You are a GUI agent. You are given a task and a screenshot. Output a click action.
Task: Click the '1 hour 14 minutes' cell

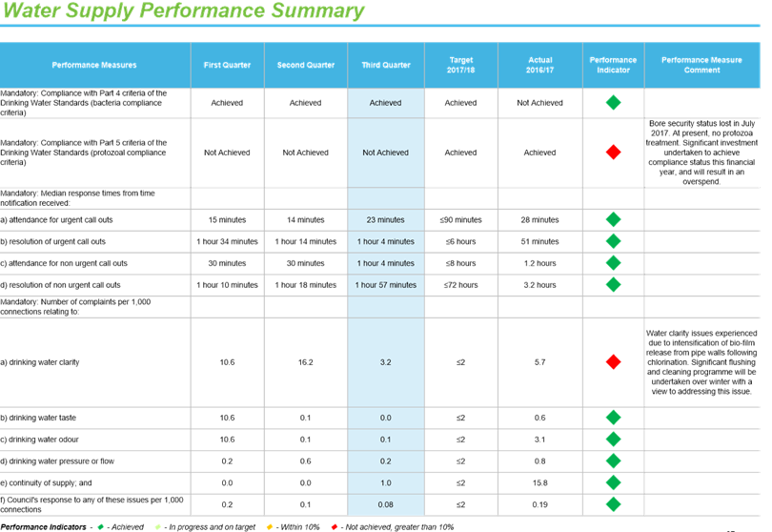(x=306, y=241)
